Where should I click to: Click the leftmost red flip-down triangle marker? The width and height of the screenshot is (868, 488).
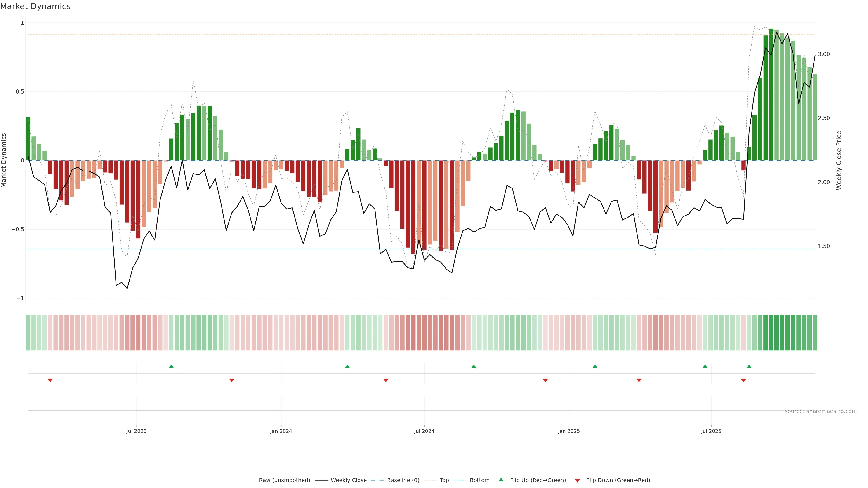pos(50,380)
